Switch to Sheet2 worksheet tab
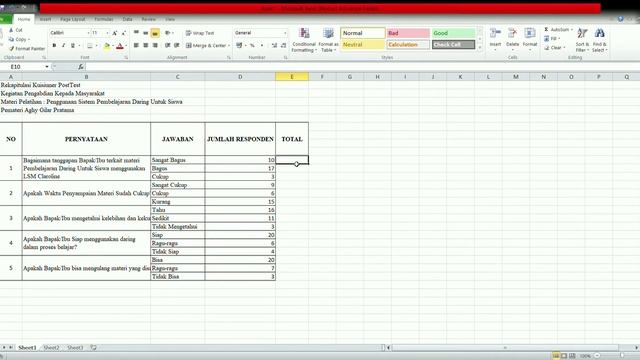The height and width of the screenshot is (360, 640). click(x=51, y=348)
